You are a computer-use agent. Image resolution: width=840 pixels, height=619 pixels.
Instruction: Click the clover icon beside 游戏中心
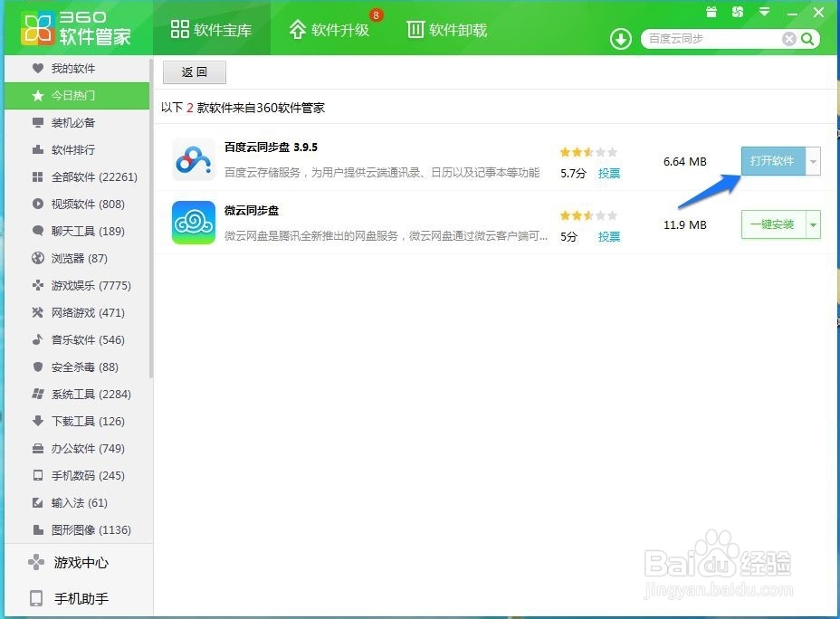pyautogui.click(x=36, y=562)
